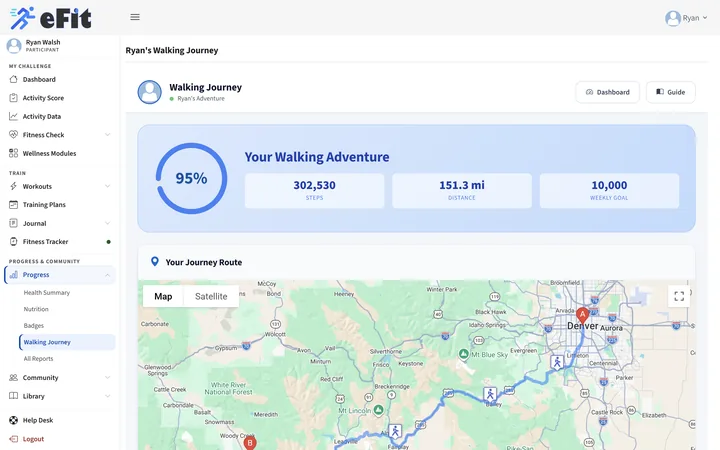
Task: Click the Dashboard button in the header card
Action: click(607, 92)
